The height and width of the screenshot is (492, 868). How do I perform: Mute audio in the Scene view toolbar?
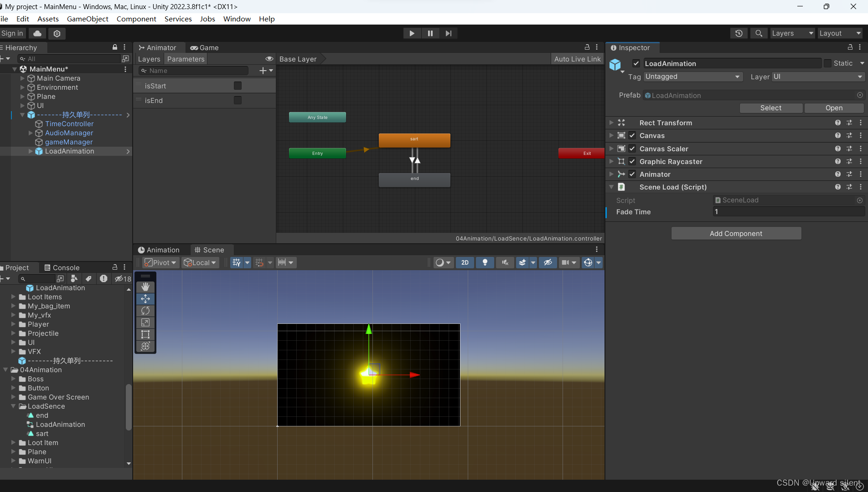point(505,262)
